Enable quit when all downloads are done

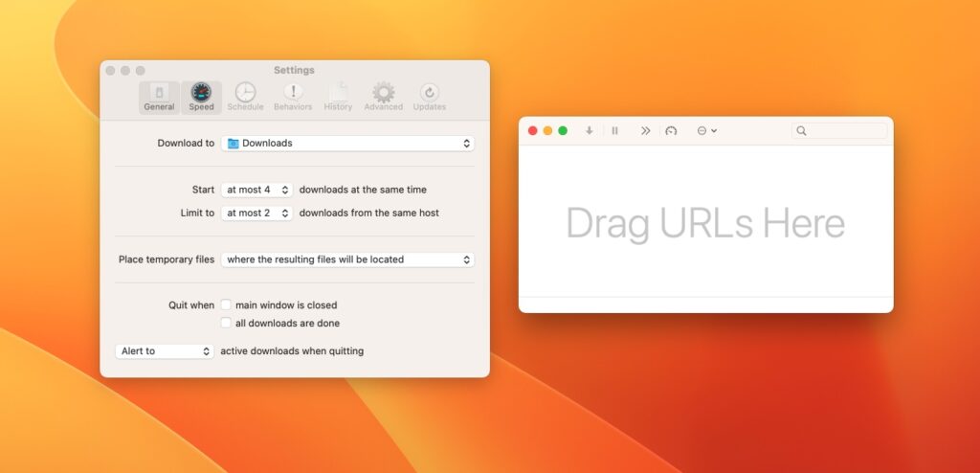coord(226,323)
